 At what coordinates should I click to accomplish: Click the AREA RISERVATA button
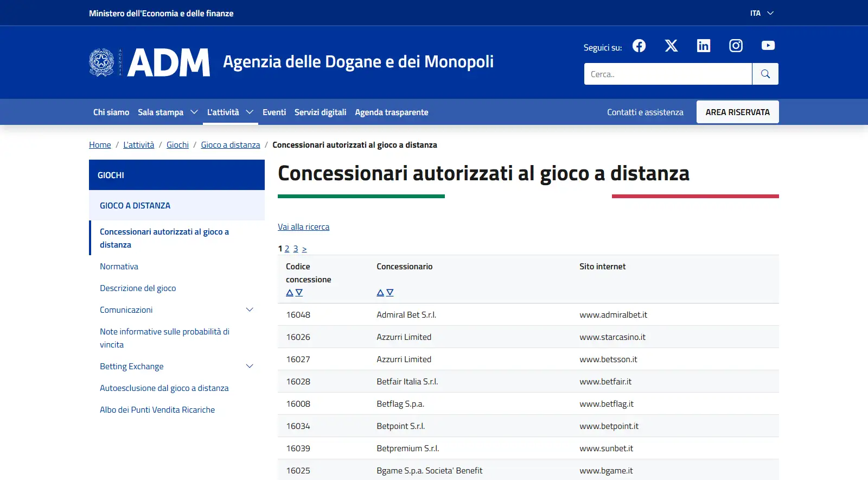point(738,112)
